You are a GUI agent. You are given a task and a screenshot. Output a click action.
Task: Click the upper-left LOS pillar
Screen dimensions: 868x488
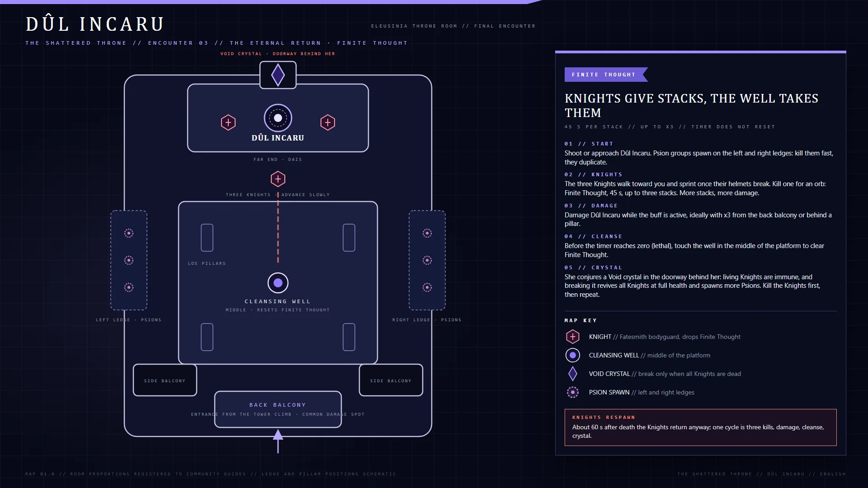coord(207,238)
